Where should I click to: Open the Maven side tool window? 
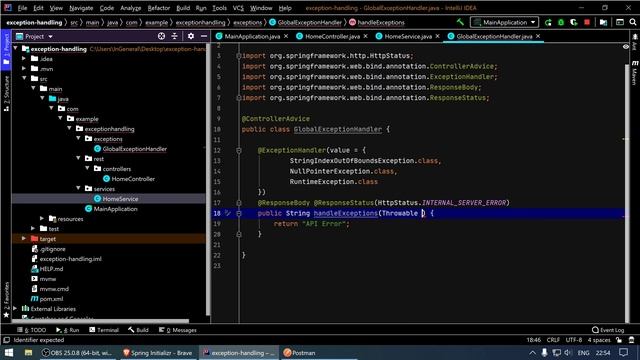click(635, 73)
